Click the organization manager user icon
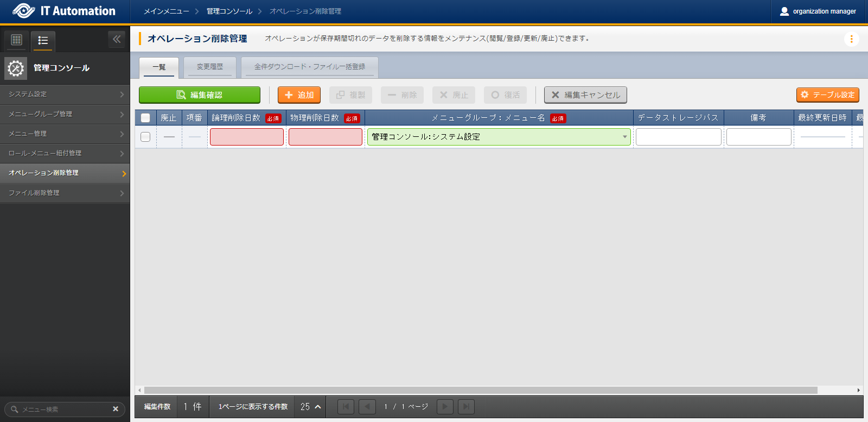 [784, 11]
